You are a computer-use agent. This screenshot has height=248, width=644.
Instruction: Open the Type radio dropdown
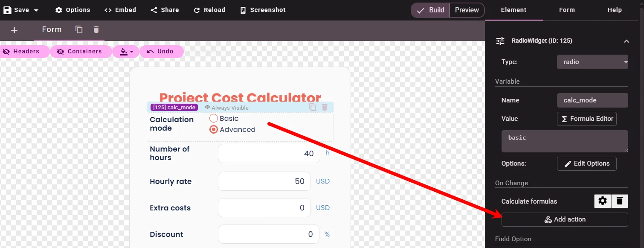pos(592,62)
